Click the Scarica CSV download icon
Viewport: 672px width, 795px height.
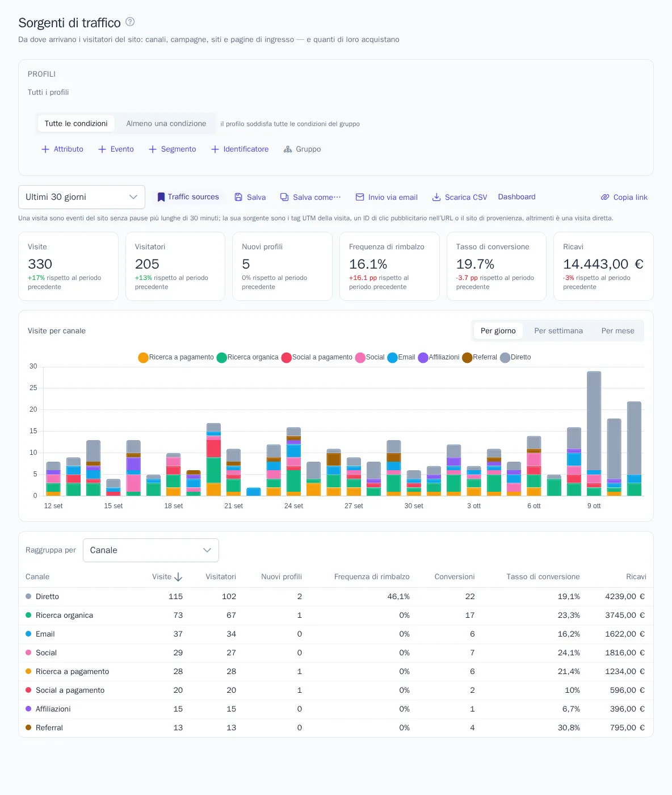pyautogui.click(x=436, y=197)
